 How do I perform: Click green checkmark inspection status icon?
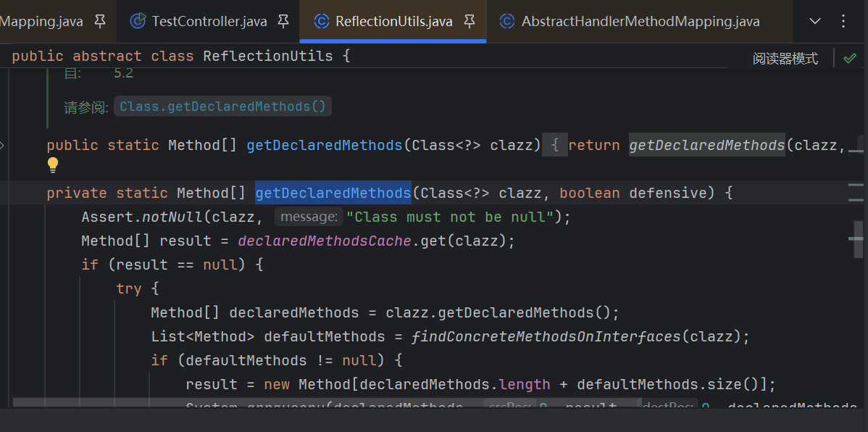click(849, 58)
